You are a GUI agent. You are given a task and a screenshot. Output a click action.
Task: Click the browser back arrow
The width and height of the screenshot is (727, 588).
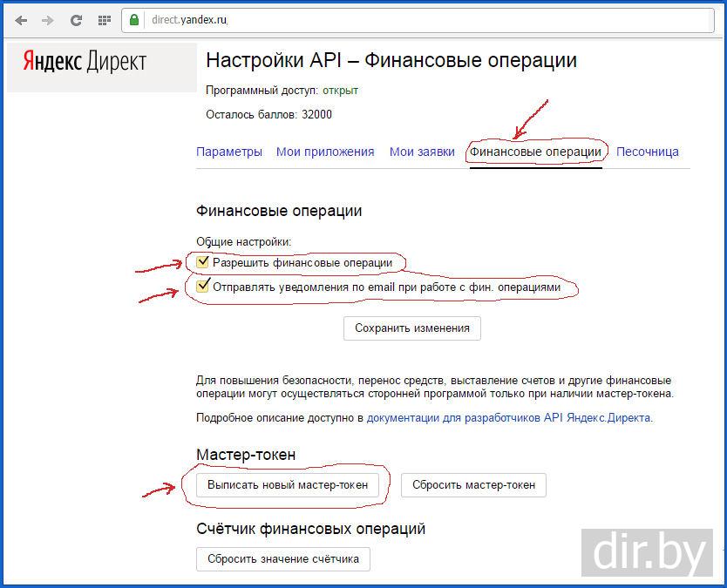[x=21, y=20]
